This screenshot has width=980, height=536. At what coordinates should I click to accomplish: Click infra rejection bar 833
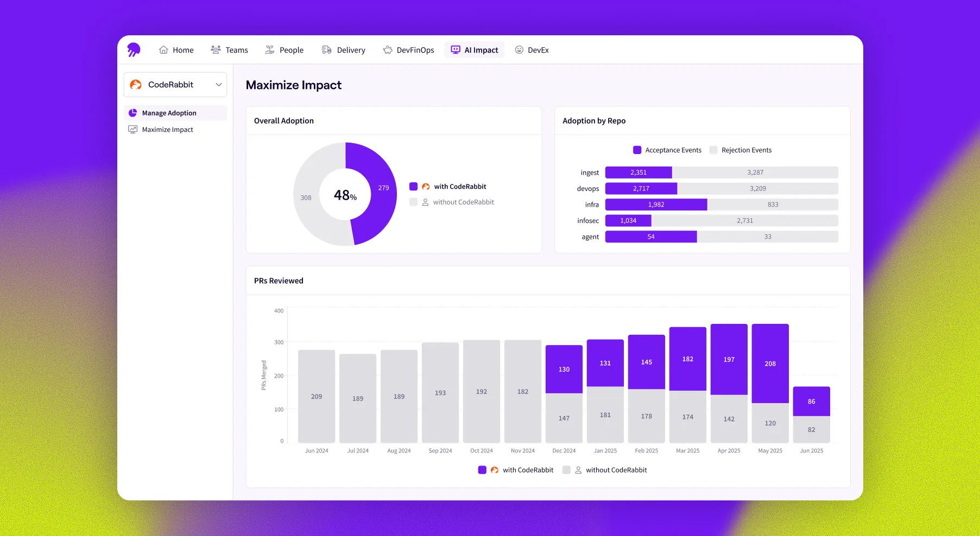[773, 205]
